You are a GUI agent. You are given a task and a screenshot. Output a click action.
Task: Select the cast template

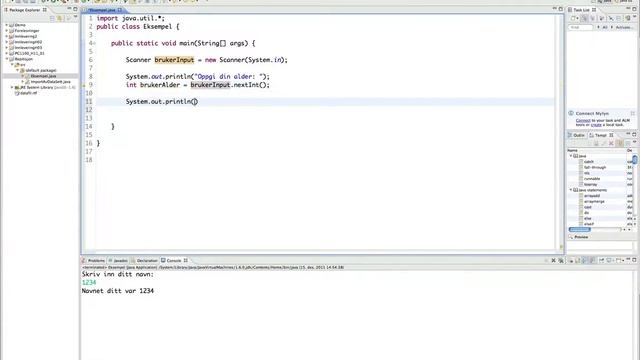pos(588,207)
